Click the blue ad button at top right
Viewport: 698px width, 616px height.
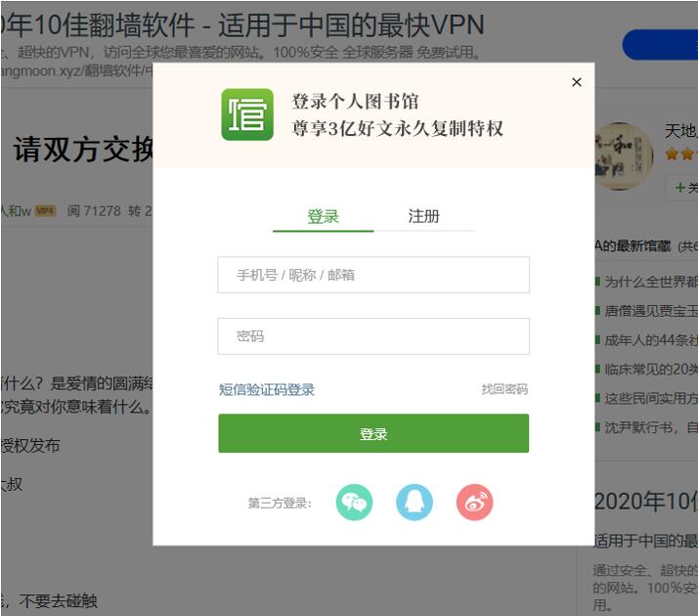coord(660,45)
